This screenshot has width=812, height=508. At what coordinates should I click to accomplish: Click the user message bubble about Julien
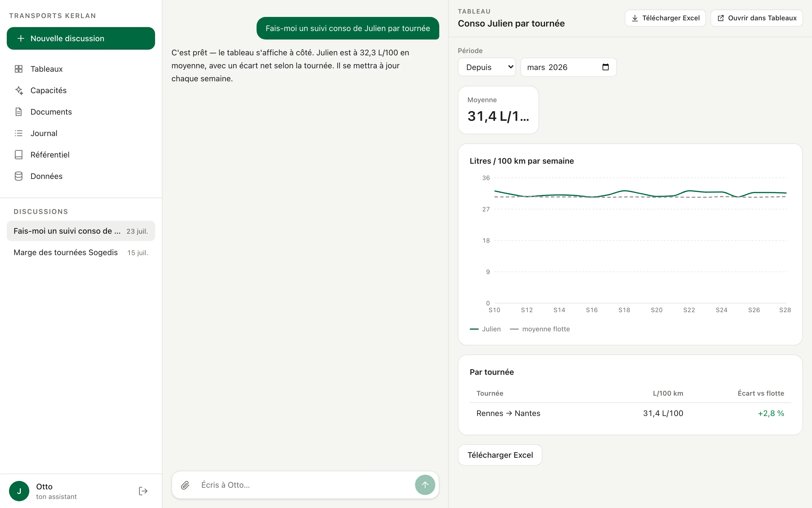(x=348, y=28)
